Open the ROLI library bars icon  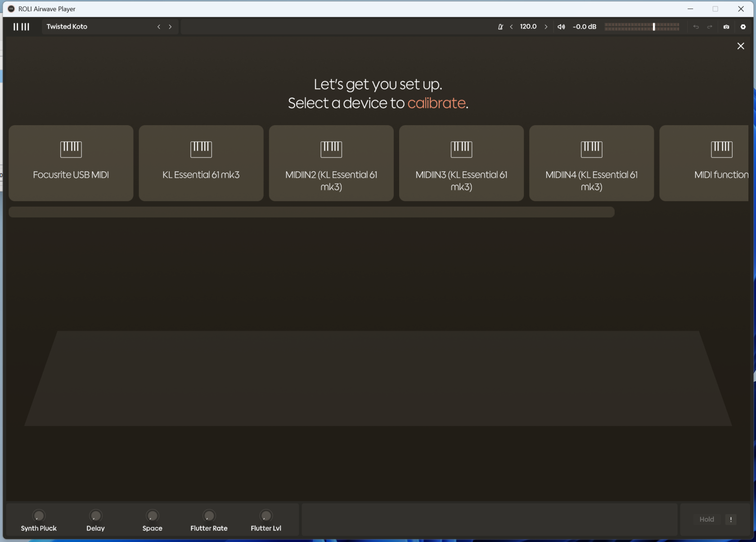point(21,27)
